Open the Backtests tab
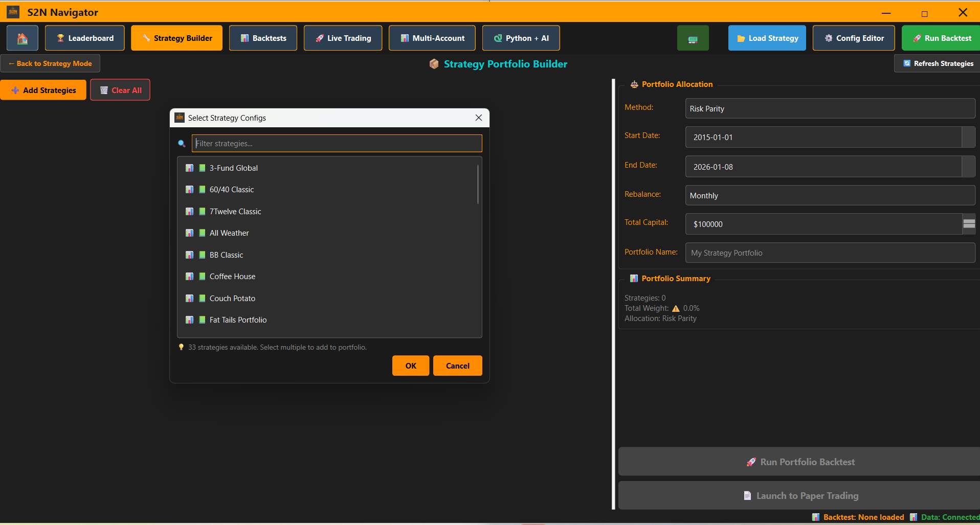980x525 pixels. click(x=263, y=38)
